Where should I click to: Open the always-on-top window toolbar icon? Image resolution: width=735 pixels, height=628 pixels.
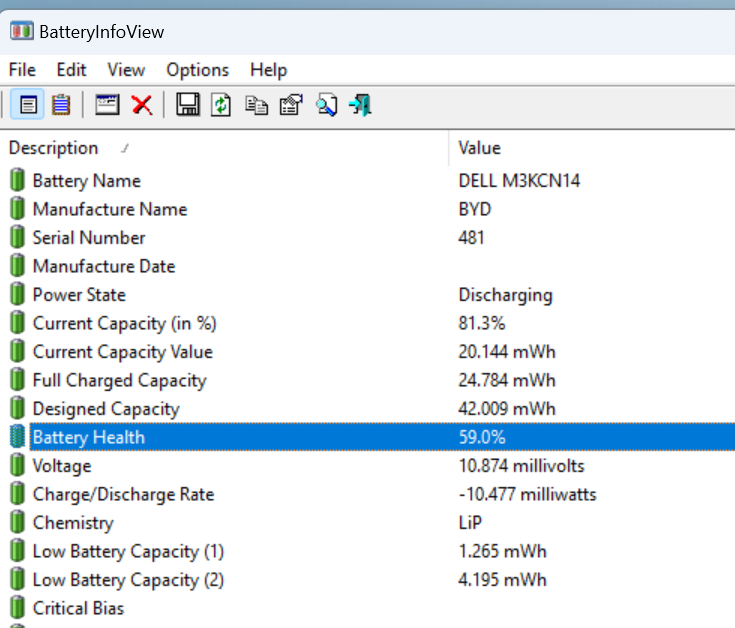107,104
